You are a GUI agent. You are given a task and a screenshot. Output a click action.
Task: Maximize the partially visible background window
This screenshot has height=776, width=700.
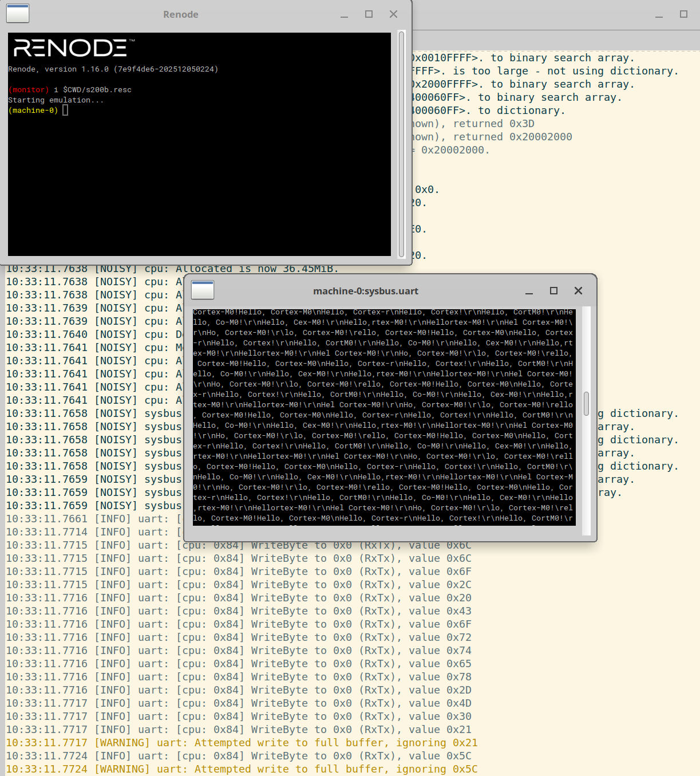[x=683, y=14]
